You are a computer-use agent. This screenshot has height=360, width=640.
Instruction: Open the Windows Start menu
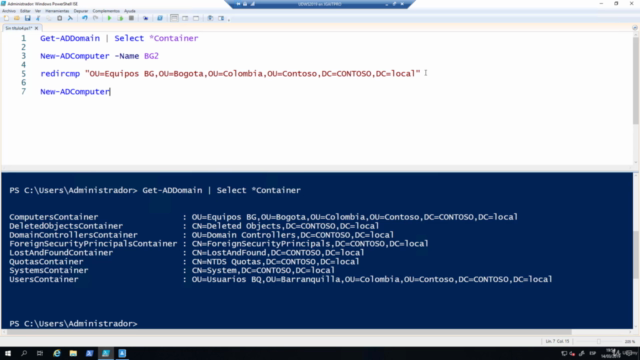tap(8, 353)
